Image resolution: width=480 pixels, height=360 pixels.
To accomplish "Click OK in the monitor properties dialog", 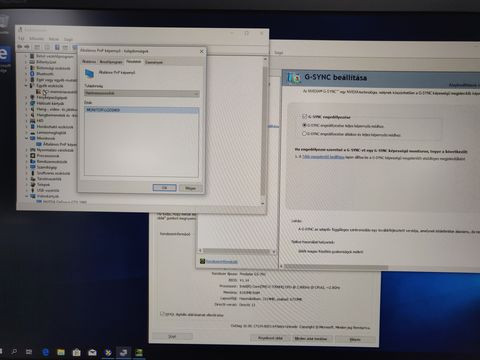I will [164, 188].
